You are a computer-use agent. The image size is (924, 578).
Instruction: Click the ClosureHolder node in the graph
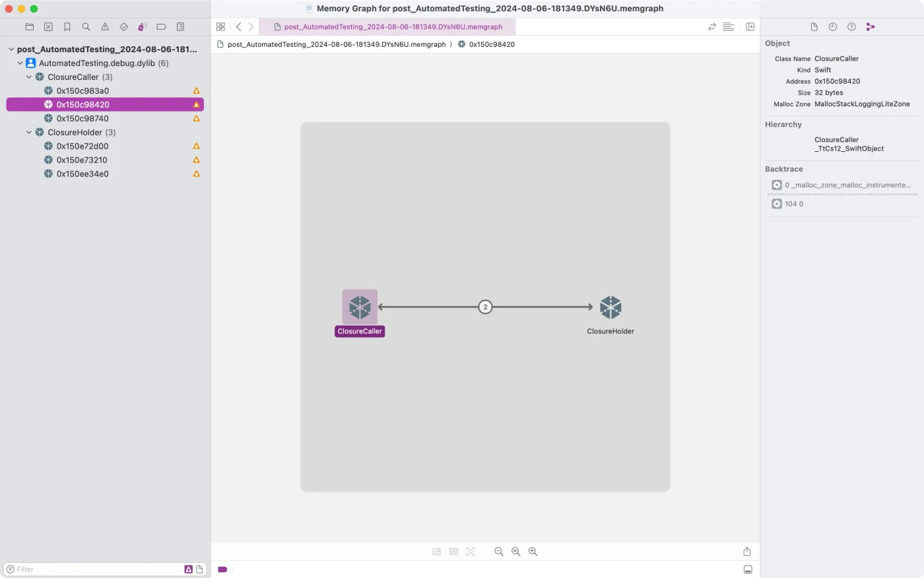point(610,308)
